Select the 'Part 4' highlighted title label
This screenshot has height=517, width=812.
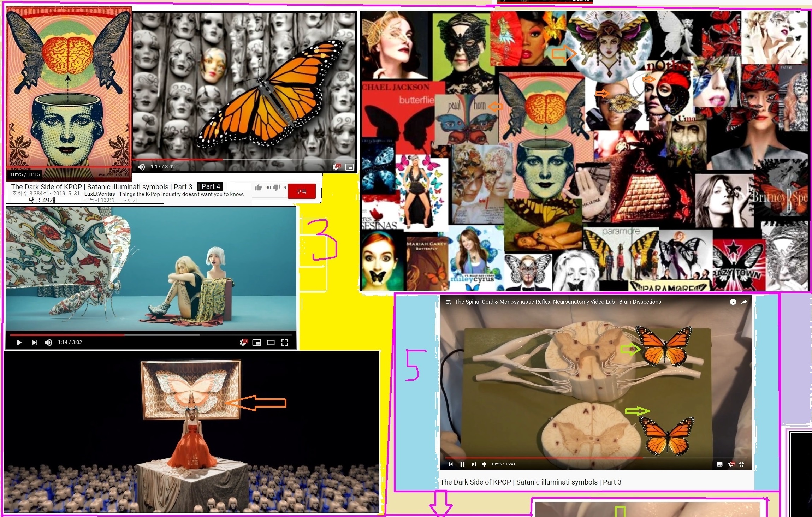tap(210, 186)
